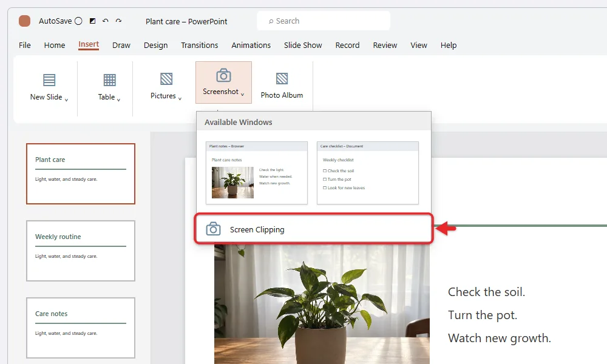Redo the last action

[118, 21]
